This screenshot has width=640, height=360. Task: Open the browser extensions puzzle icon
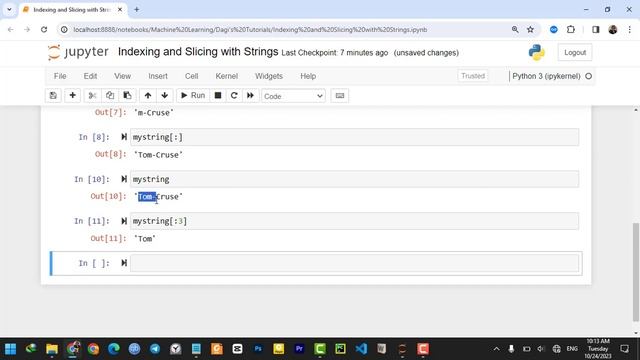tap(571, 29)
